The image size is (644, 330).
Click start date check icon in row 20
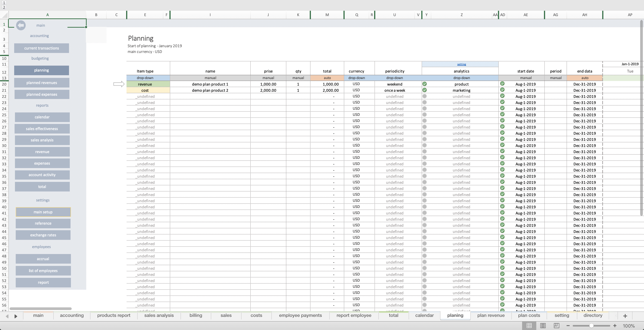(x=502, y=84)
